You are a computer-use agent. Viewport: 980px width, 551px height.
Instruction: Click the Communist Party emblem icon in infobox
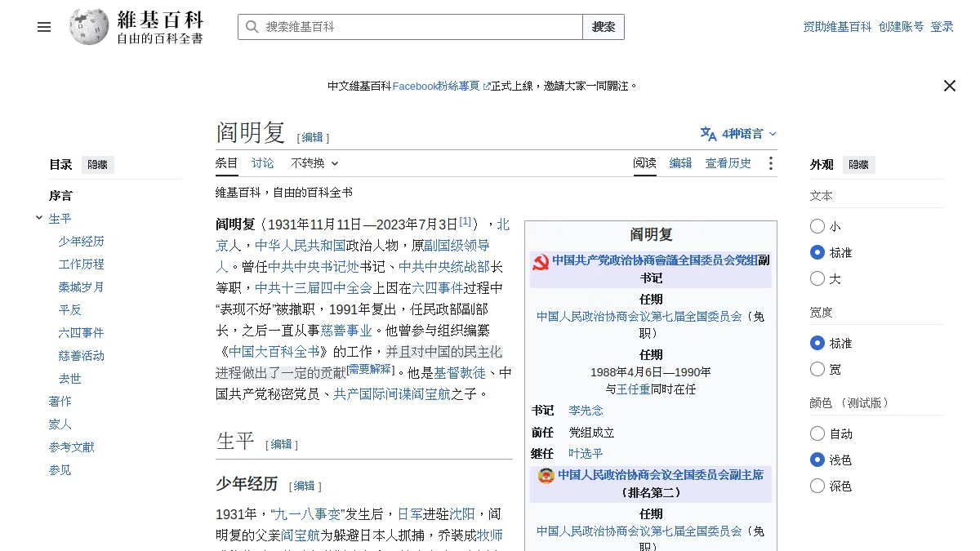click(x=540, y=262)
